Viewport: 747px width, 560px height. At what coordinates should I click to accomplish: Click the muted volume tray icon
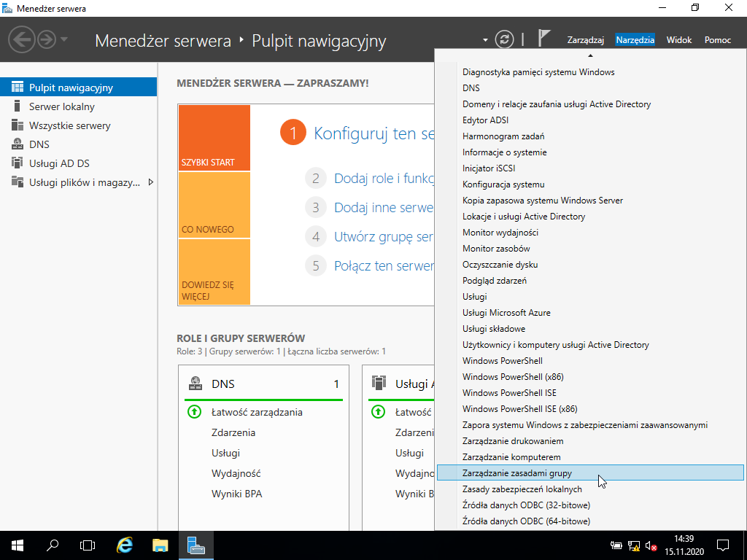(x=651, y=545)
